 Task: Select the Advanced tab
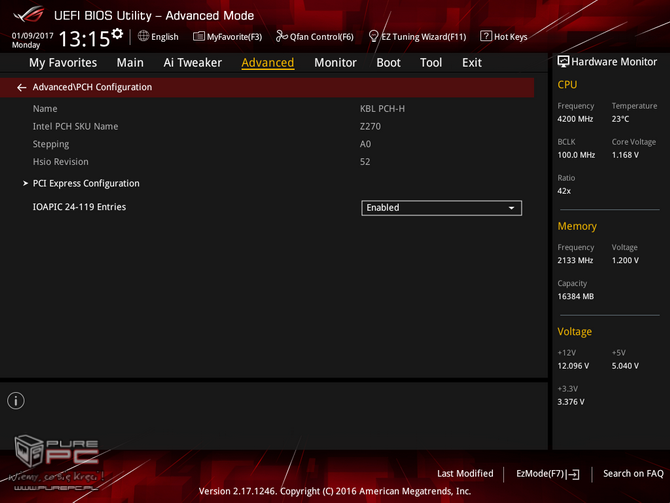click(267, 63)
